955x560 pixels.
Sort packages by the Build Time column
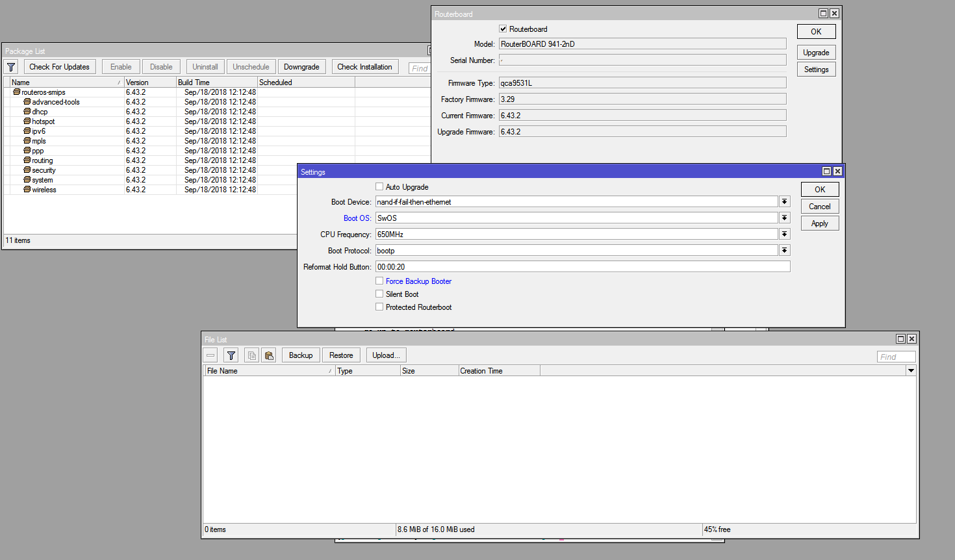(217, 83)
